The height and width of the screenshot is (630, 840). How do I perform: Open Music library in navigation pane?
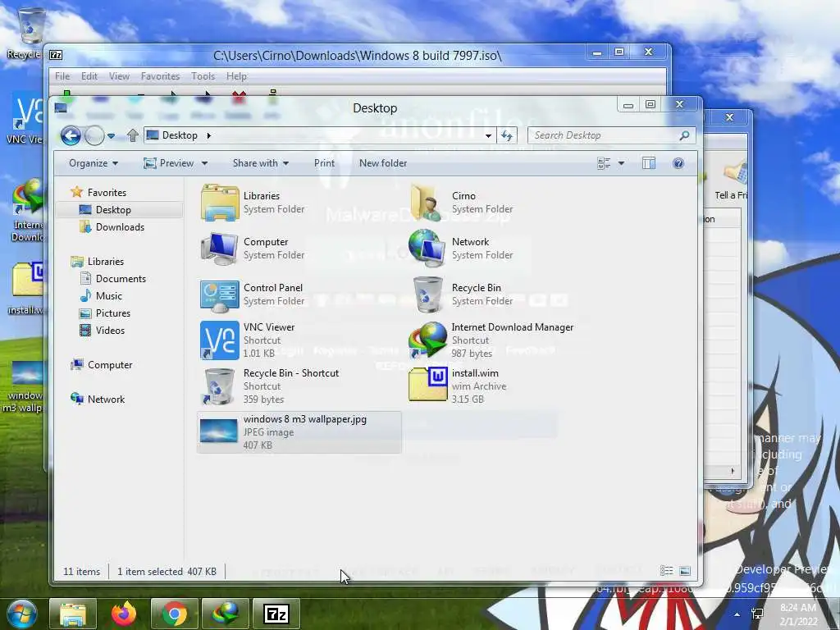coord(101,295)
